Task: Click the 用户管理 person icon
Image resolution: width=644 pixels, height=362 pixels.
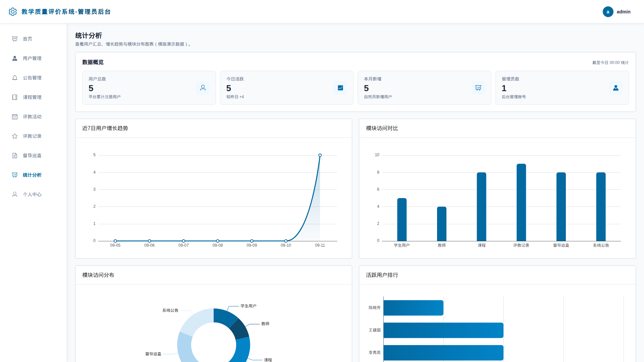Action: pos(15,58)
